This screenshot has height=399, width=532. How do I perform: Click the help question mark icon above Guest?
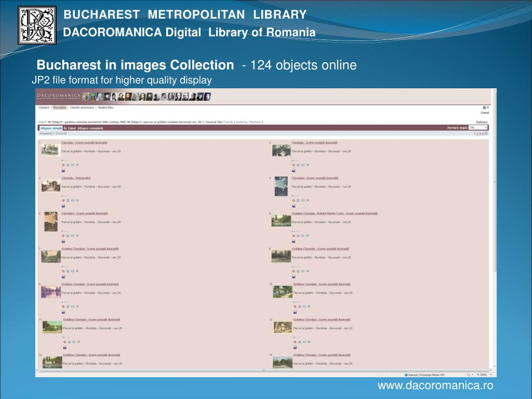point(488,108)
